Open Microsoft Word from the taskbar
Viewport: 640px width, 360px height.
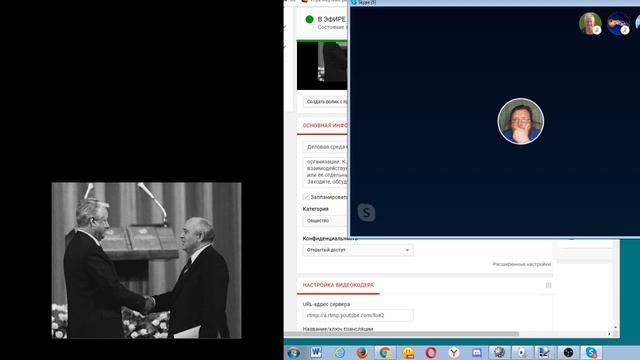pyautogui.click(x=316, y=353)
